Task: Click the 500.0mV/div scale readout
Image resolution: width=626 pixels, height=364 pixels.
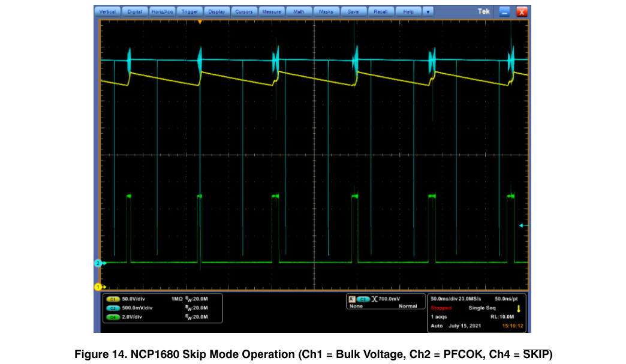Action: point(137,308)
